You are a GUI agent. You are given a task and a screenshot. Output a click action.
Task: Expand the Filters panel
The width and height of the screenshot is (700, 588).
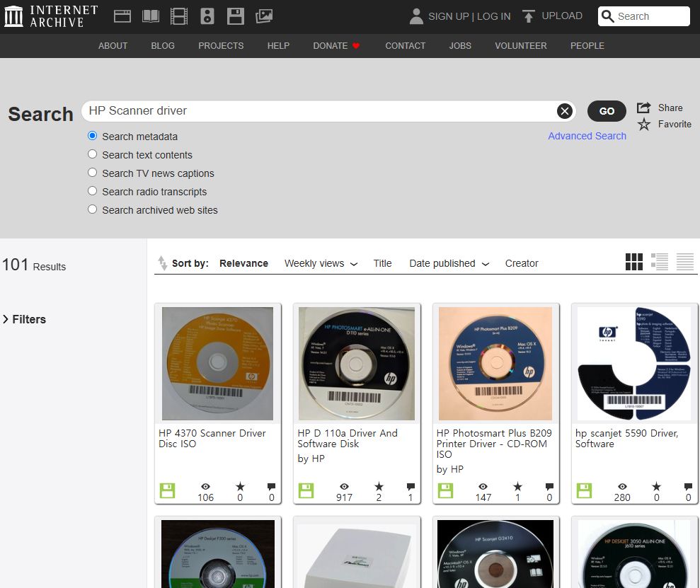[25, 319]
